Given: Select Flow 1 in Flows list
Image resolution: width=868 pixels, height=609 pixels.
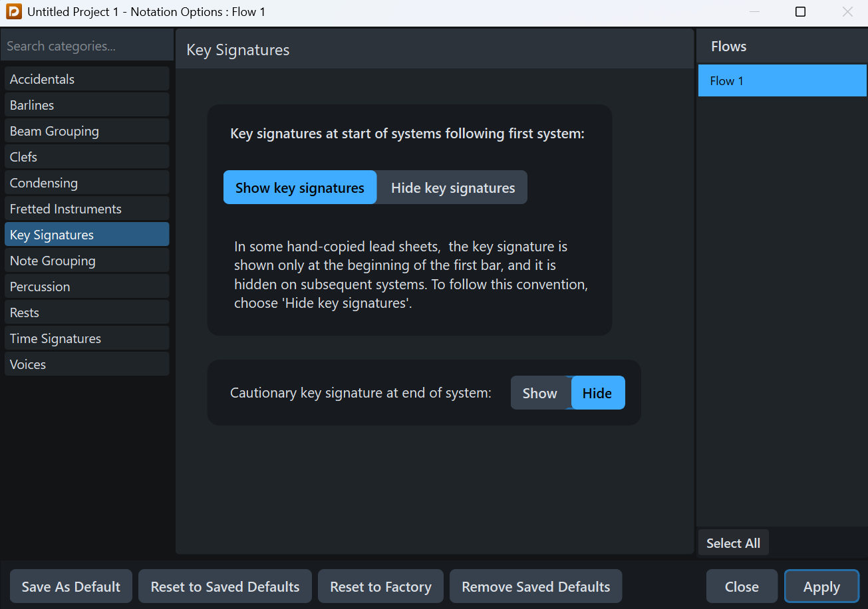Looking at the screenshot, I should pyautogui.click(x=782, y=81).
